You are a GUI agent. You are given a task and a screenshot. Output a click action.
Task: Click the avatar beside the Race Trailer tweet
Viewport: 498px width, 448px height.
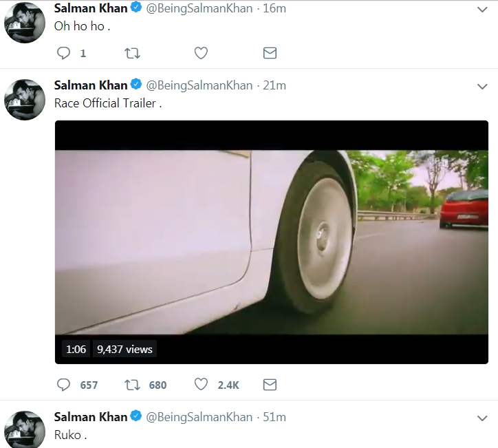(x=25, y=99)
